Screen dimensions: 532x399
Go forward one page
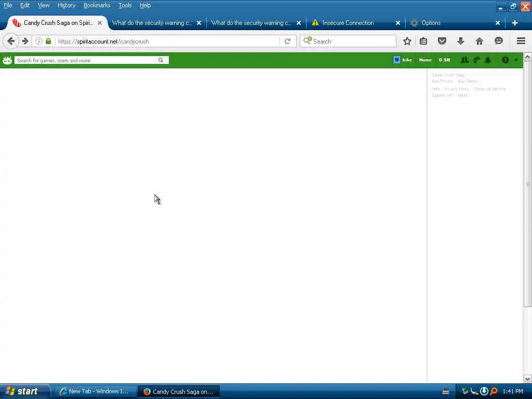pyautogui.click(x=25, y=42)
